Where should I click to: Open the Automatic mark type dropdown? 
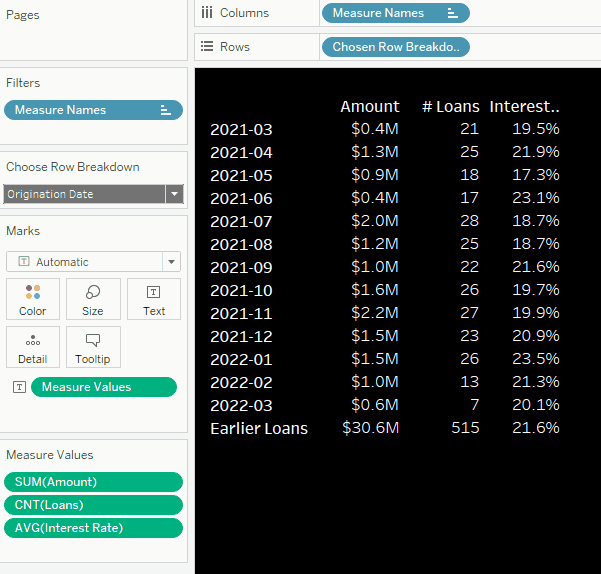pos(171,262)
